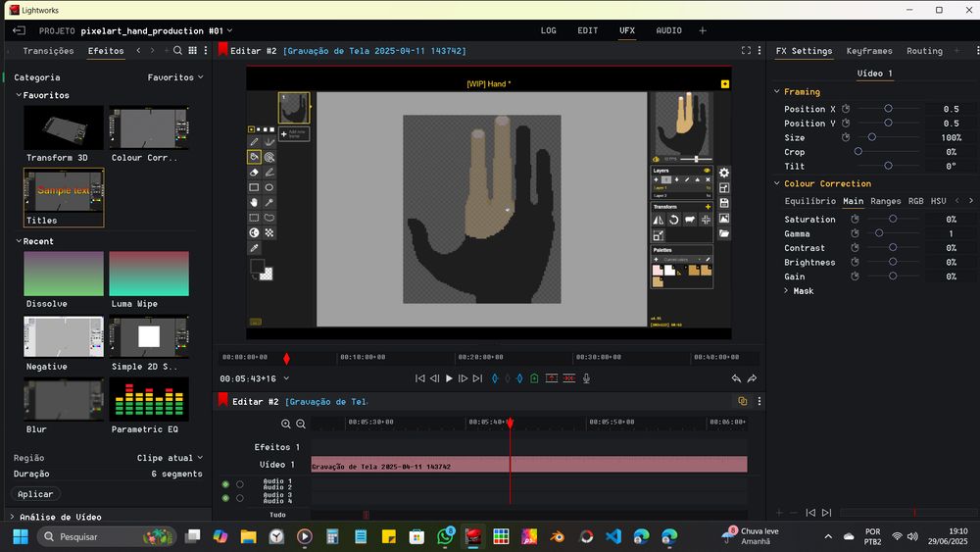The height and width of the screenshot is (552, 980).
Task: Zoom in on the timeline
Action: (x=286, y=424)
